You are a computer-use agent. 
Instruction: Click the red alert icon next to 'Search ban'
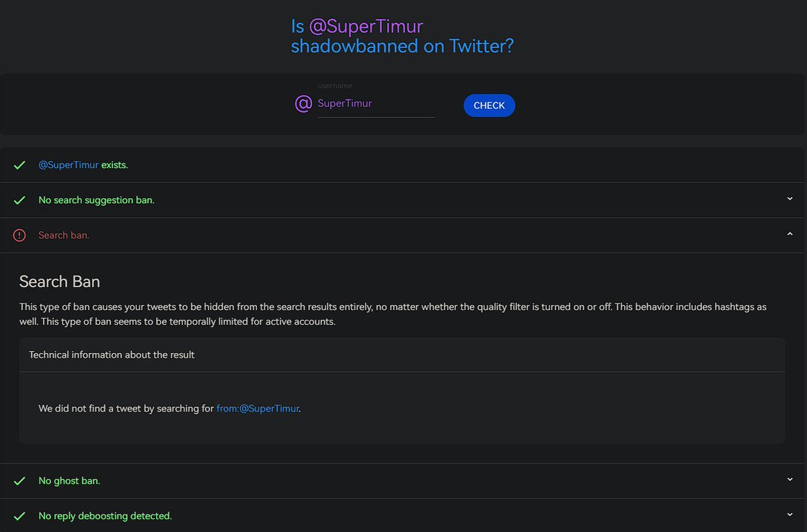tap(20, 235)
